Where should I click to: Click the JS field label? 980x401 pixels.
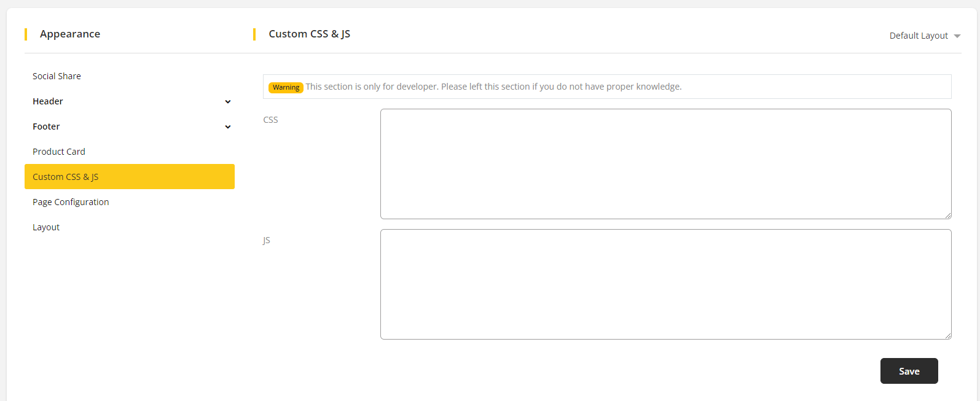[x=267, y=240]
